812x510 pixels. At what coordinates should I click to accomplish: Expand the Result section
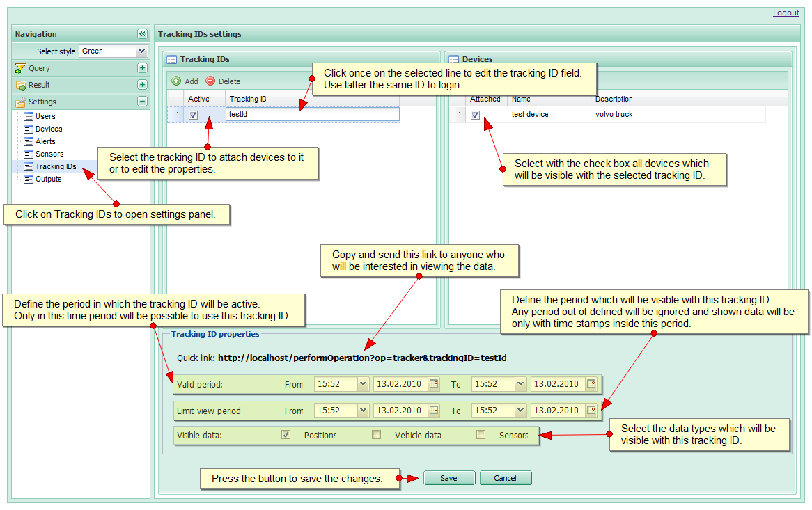142,85
